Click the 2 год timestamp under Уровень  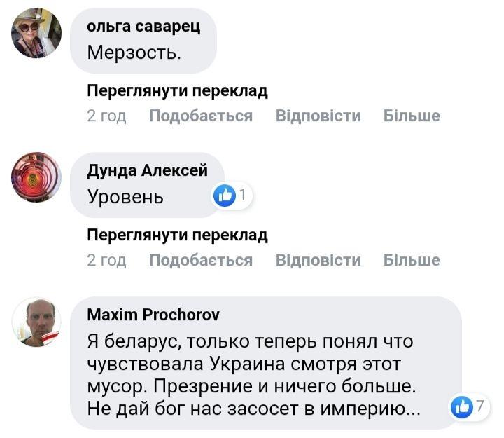(106, 260)
